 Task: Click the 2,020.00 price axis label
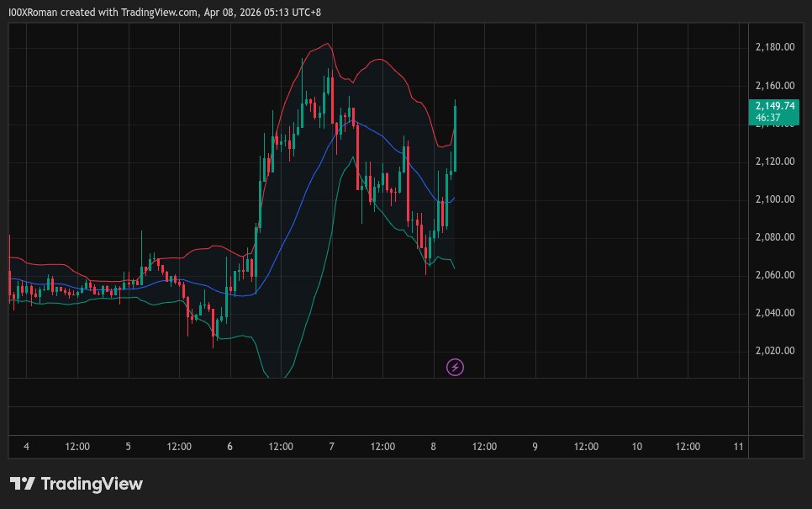[x=774, y=351]
